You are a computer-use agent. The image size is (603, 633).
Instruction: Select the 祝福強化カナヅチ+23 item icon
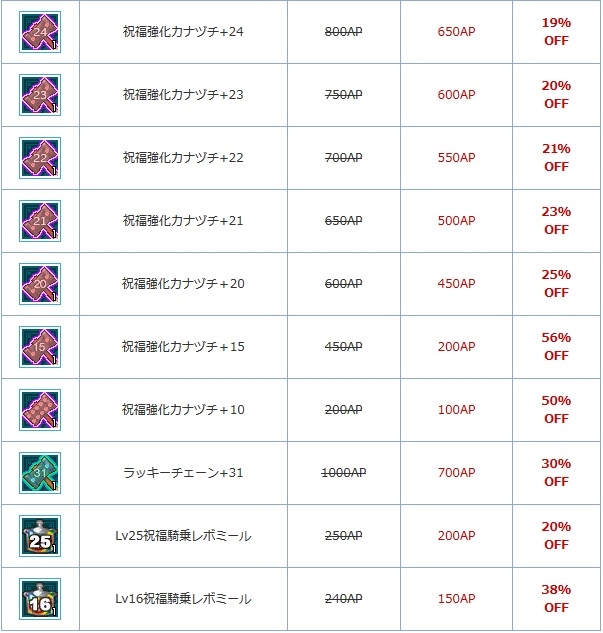[40, 95]
